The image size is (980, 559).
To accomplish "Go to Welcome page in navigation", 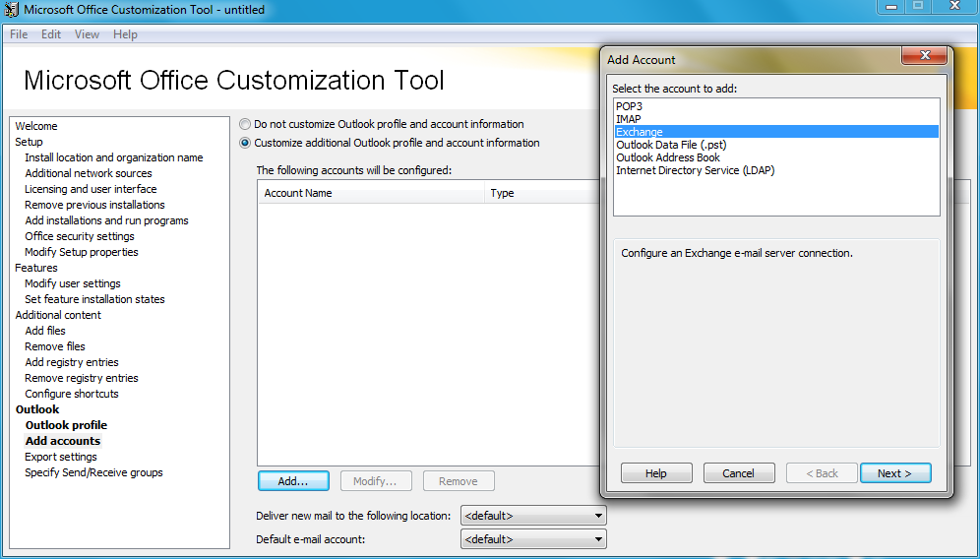I will 36,126.
